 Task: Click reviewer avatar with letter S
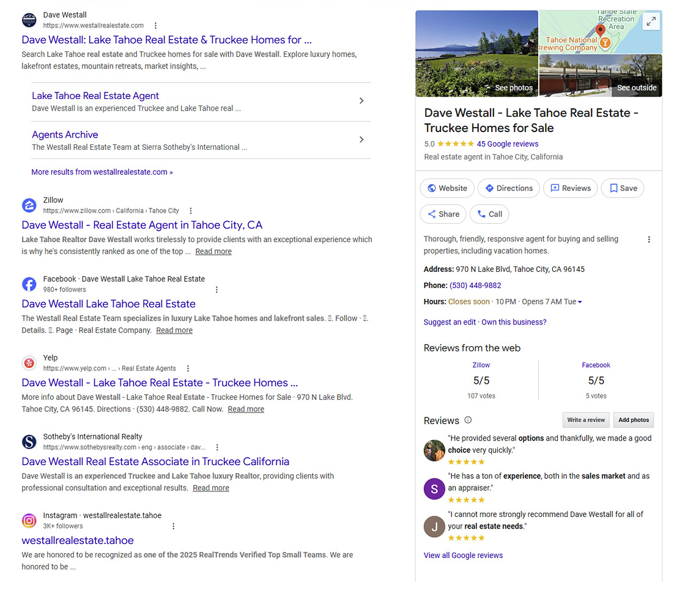tap(434, 489)
